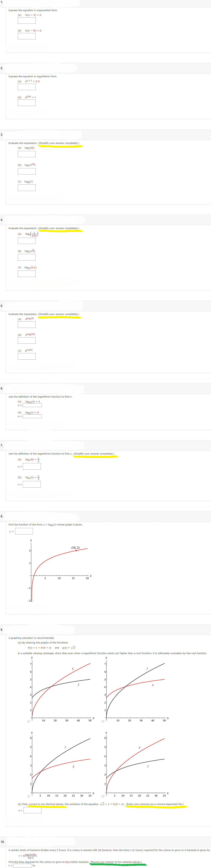Image resolution: width=211 pixels, height=868 pixels.
Task: Click "Express the equation in logarithmic form." text
Action: (33, 77)
